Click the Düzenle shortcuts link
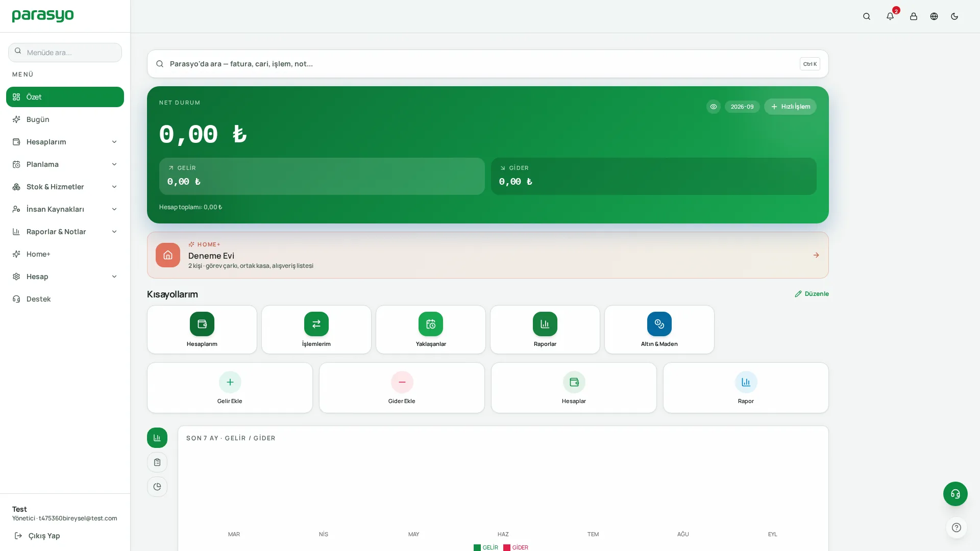 click(x=811, y=294)
